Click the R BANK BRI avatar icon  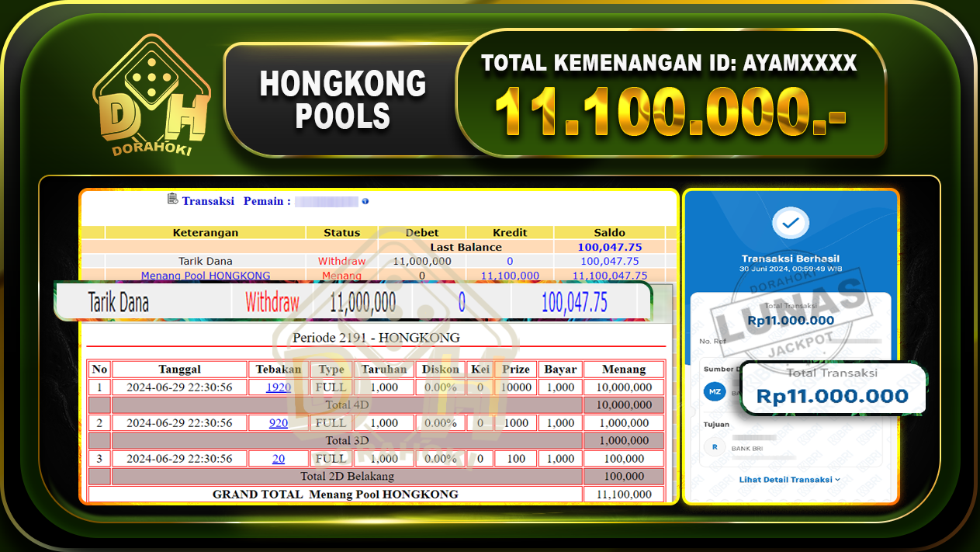[715, 446]
